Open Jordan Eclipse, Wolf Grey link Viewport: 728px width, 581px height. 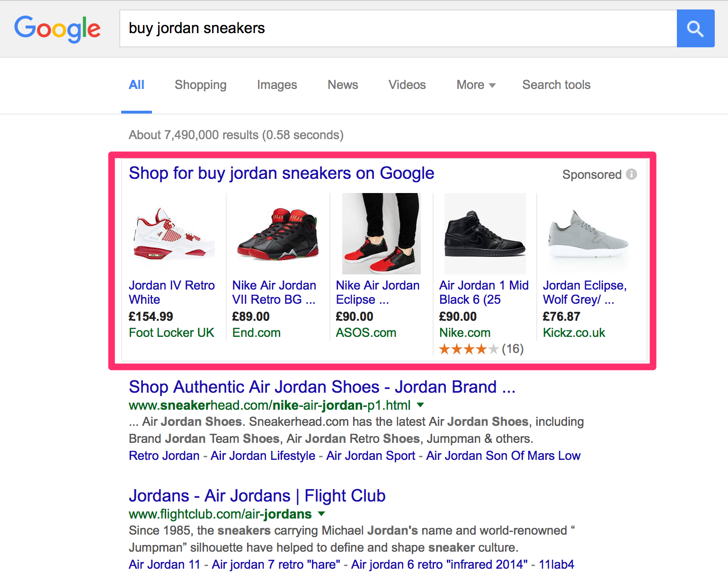585,292
